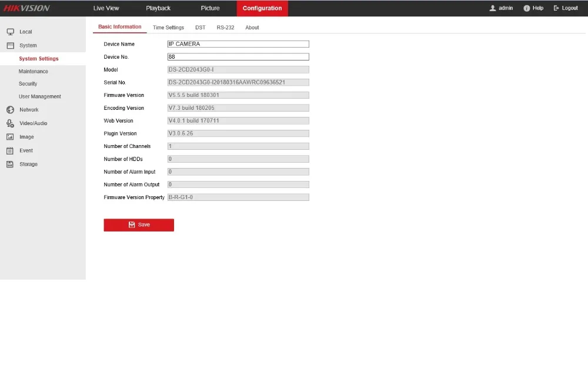The height and width of the screenshot is (383, 588).
Task: Click the Plugin Version V3.0.6.26 field
Action: pos(238,133)
